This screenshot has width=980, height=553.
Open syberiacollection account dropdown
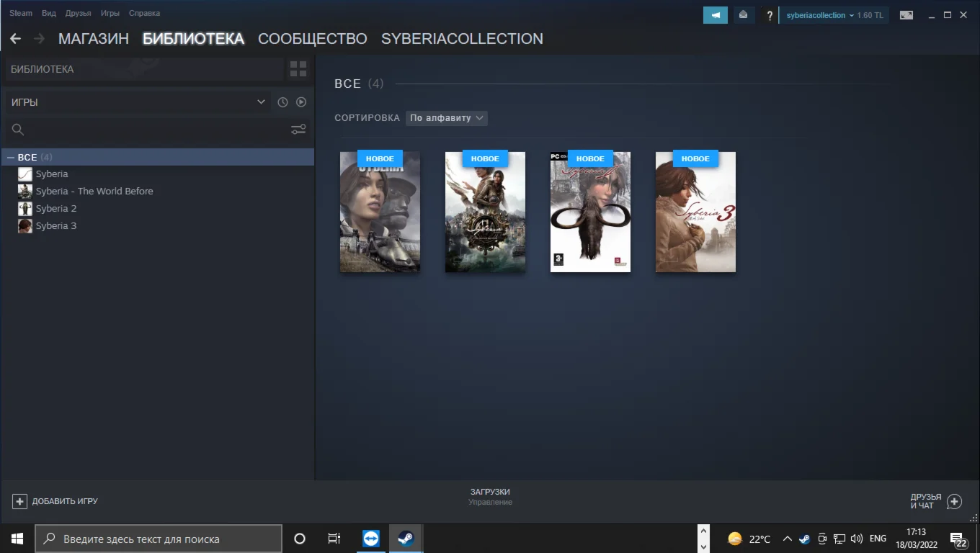point(819,15)
